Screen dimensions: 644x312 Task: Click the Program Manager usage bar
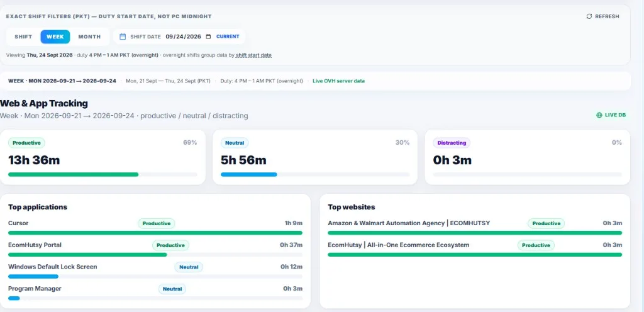pos(155,298)
